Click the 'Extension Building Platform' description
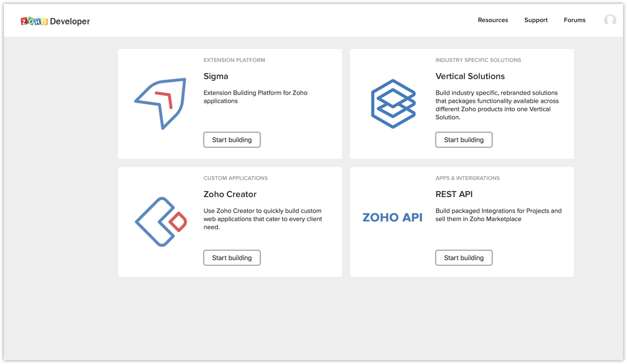Image resolution: width=627 pixels, height=364 pixels. (x=256, y=97)
